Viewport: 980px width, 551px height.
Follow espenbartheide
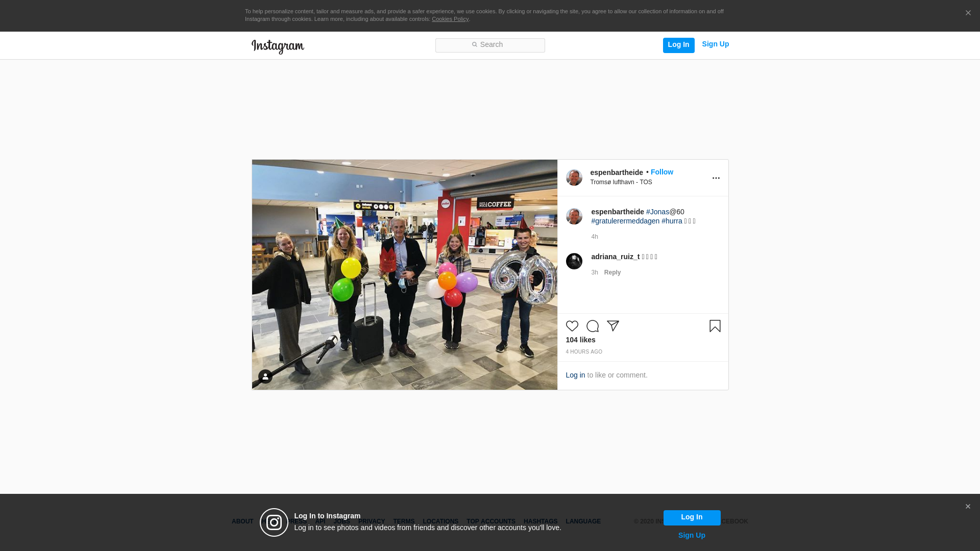coord(661,172)
